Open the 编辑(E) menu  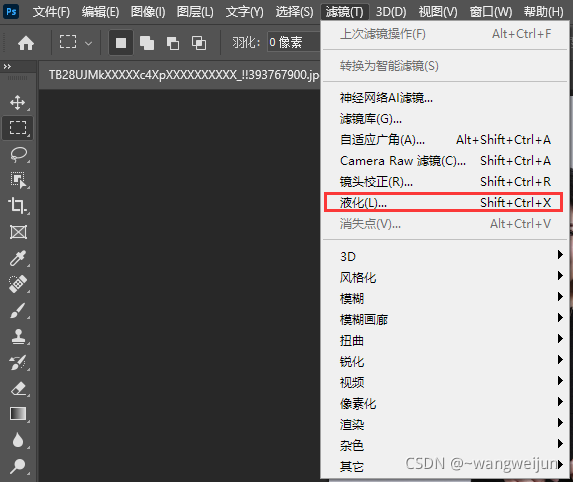[100, 12]
